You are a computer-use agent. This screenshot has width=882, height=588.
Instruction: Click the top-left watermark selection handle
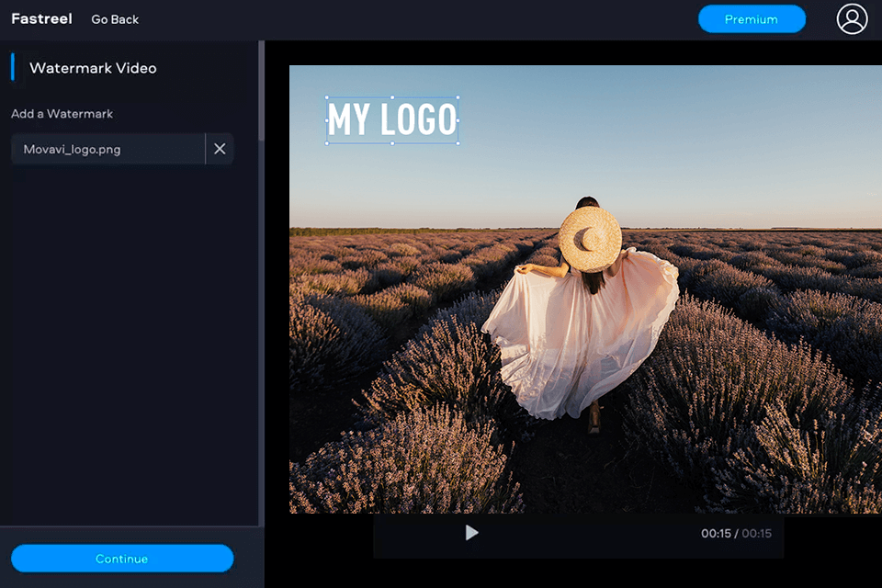coord(325,98)
